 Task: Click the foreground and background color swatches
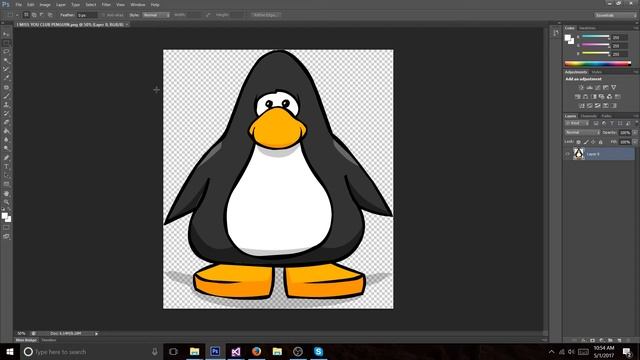tap(6, 217)
